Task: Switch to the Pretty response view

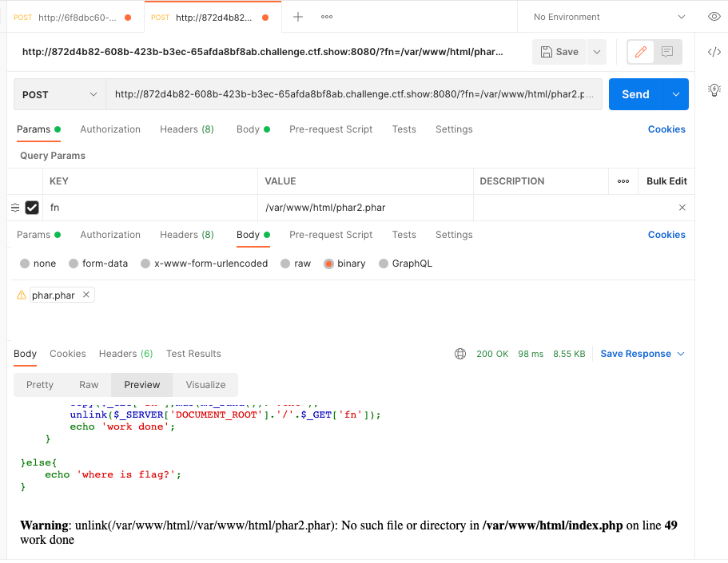Action: (39, 384)
